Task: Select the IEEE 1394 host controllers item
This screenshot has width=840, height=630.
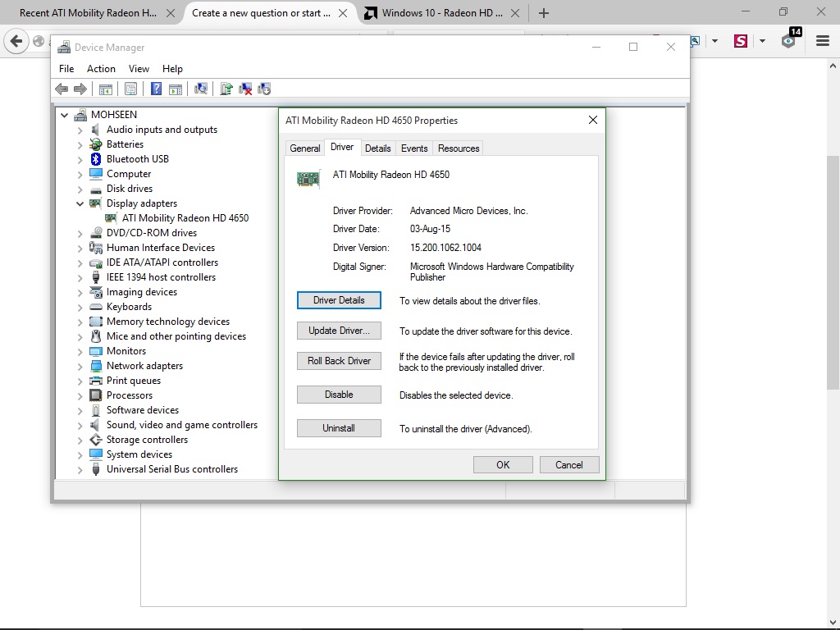Action: (x=162, y=277)
